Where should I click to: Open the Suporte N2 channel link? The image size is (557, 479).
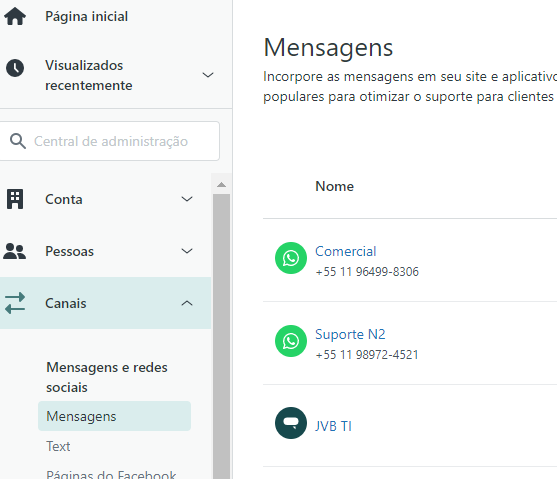(x=350, y=334)
